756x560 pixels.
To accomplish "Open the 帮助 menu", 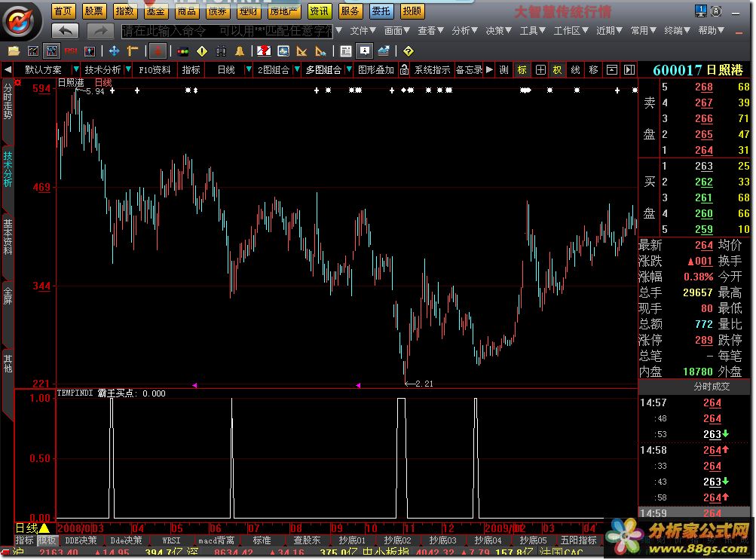I will (x=712, y=31).
